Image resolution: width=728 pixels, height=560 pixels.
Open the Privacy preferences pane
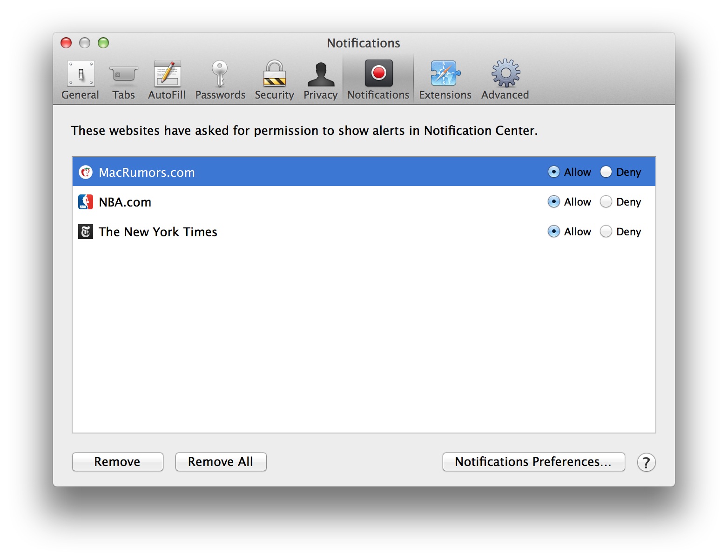321,80
